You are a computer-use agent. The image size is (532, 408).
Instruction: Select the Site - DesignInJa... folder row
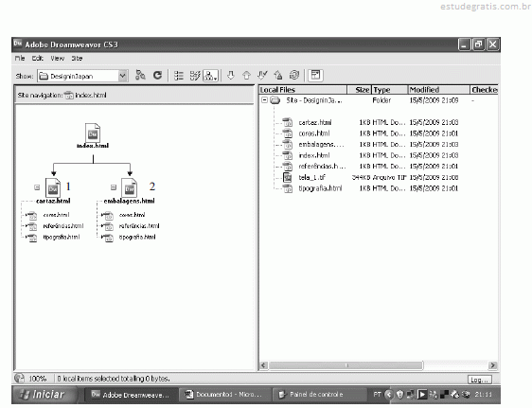(x=379, y=100)
